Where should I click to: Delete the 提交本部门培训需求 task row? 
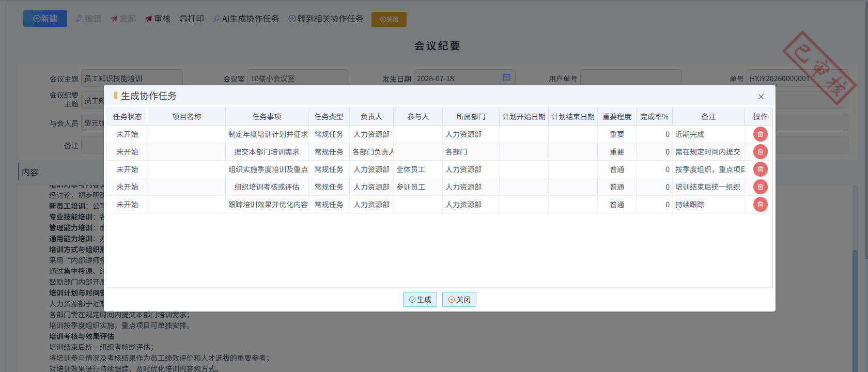click(760, 152)
